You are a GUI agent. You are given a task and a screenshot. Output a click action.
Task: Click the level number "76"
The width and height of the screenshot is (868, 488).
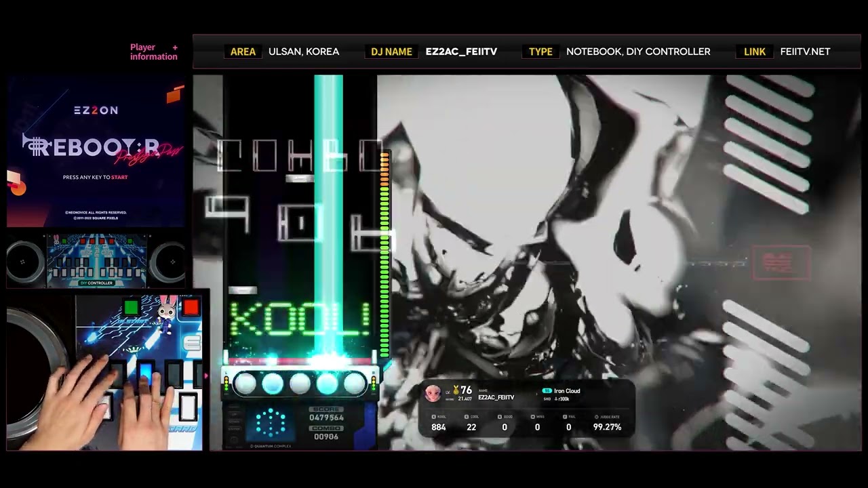tap(466, 390)
